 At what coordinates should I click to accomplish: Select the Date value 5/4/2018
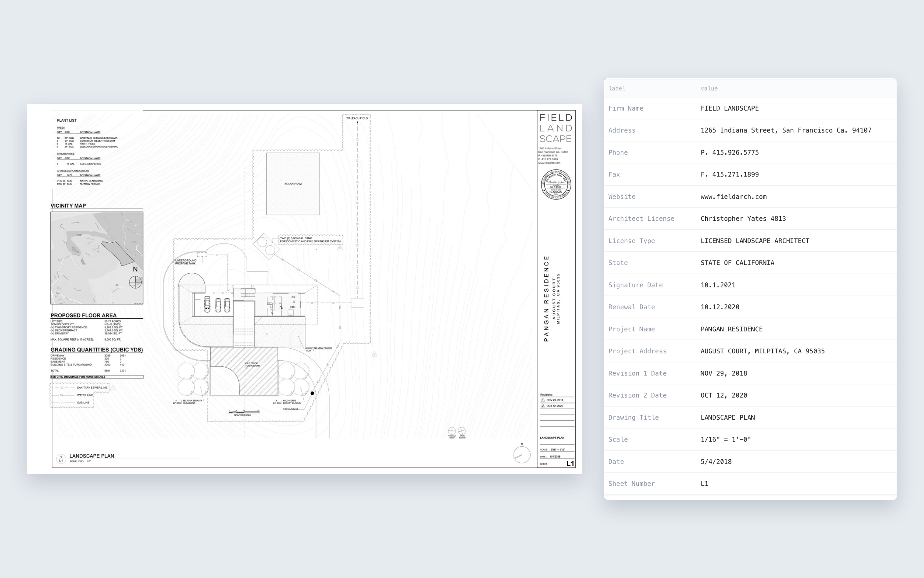716,462
